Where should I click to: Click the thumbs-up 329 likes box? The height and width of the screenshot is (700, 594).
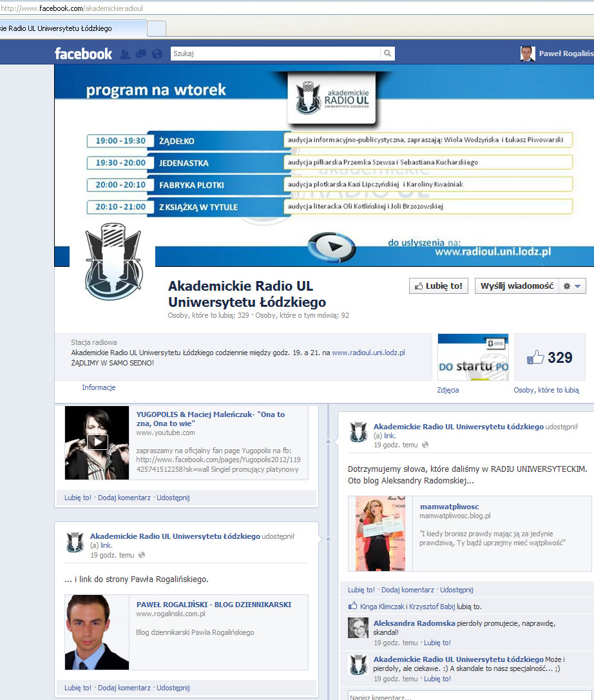(x=550, y=357)
